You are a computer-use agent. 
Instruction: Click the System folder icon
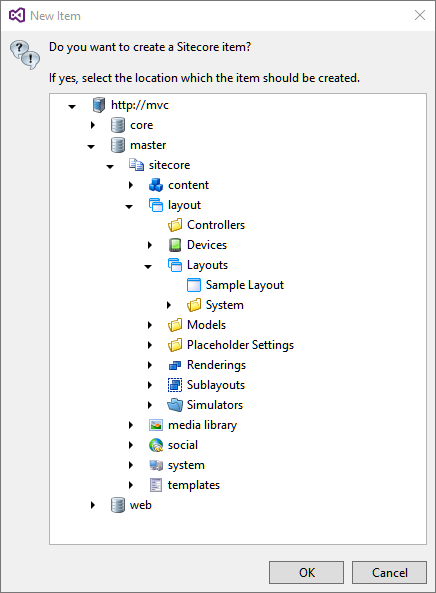[x=194, y=305]
